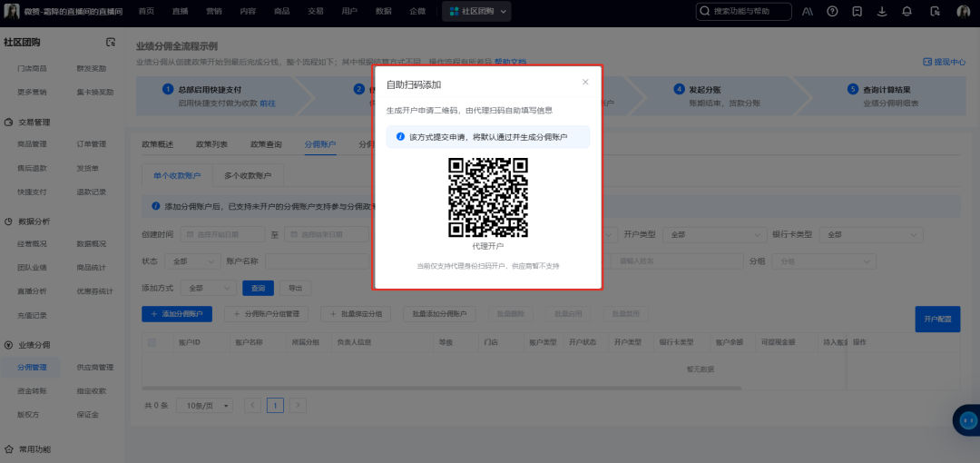Click the floating chat robot icon
This screenshot has width=980, height=463.
click(967, 420)
